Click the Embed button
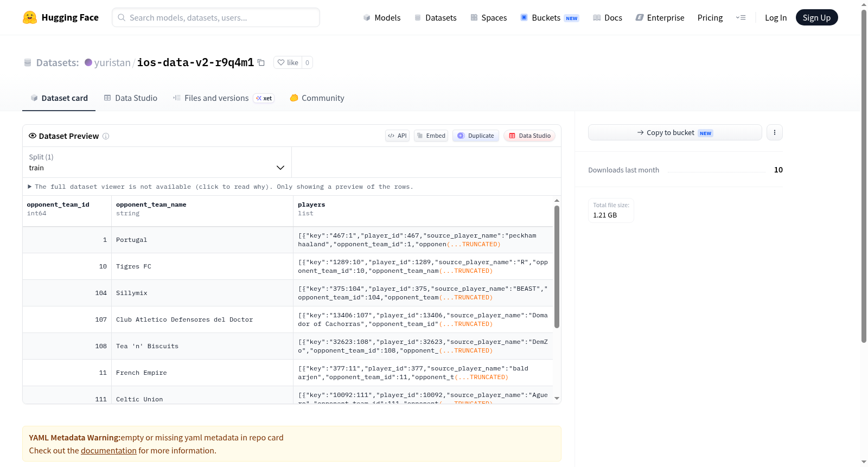Viewport: 868px width, 467px height. (x=431, y=136)
